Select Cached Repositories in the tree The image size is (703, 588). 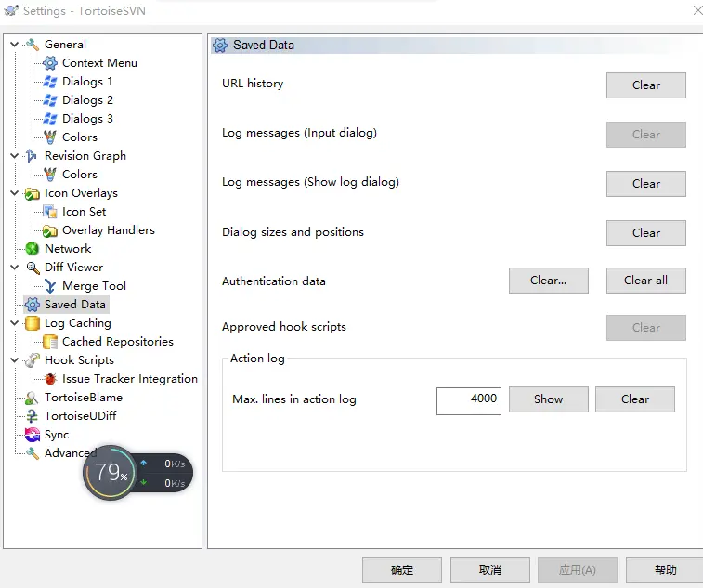[117, 341]
